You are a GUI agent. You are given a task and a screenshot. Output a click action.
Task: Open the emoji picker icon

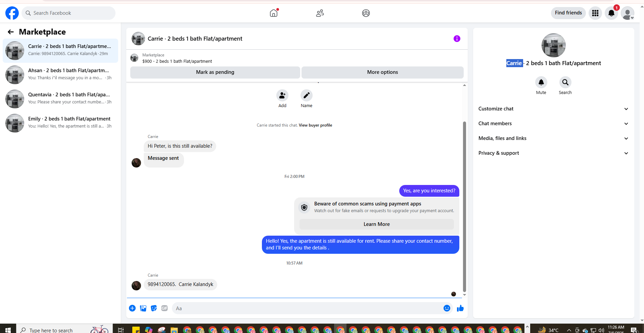point(447,308)
